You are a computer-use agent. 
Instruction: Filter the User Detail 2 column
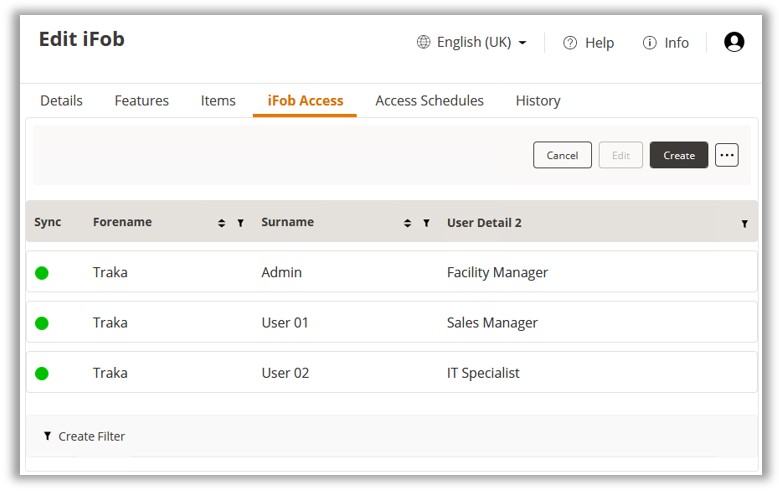744,224
